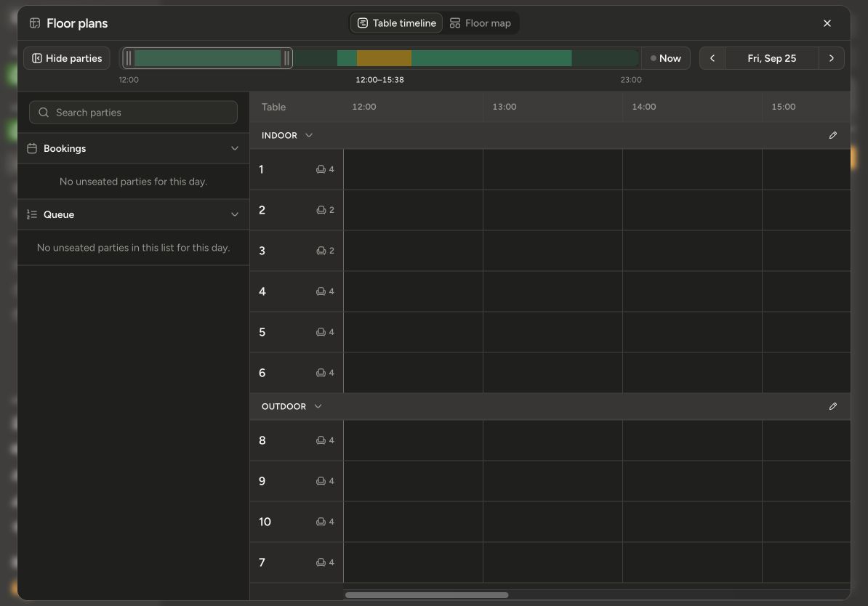
Task: Focus the Search parties field
Action: click(134, 113)
